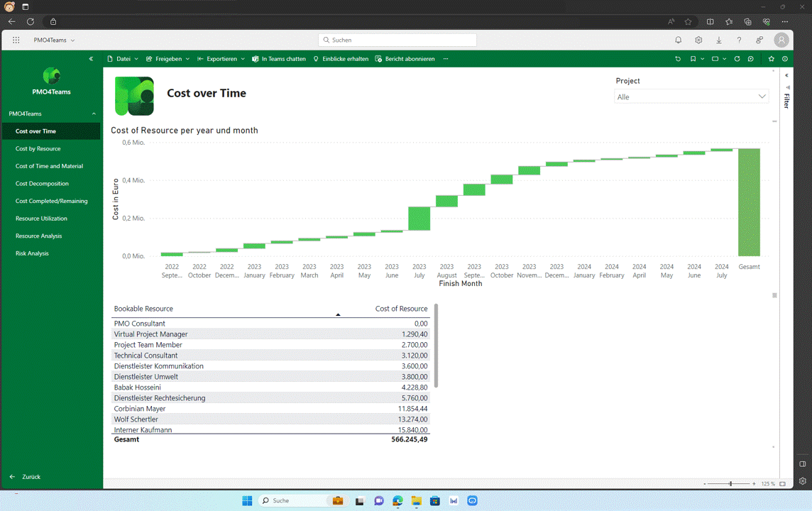Collapse the left navigation pane
Image resolution: width=812 pixels, height=511 pixels.
coord(91,59)
